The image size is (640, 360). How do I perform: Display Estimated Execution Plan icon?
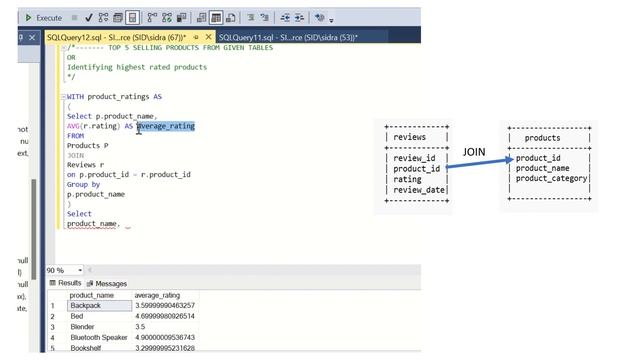tap(103, 18)
